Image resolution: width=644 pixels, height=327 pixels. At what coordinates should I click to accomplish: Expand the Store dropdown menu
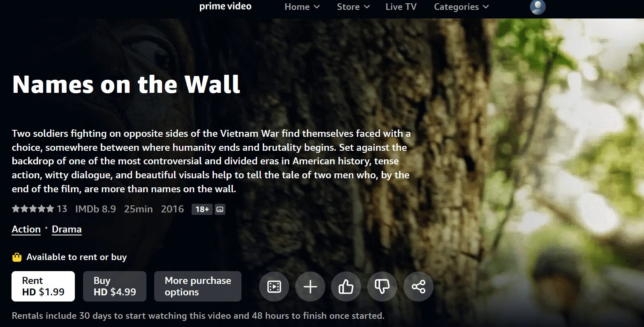point(353,7)
